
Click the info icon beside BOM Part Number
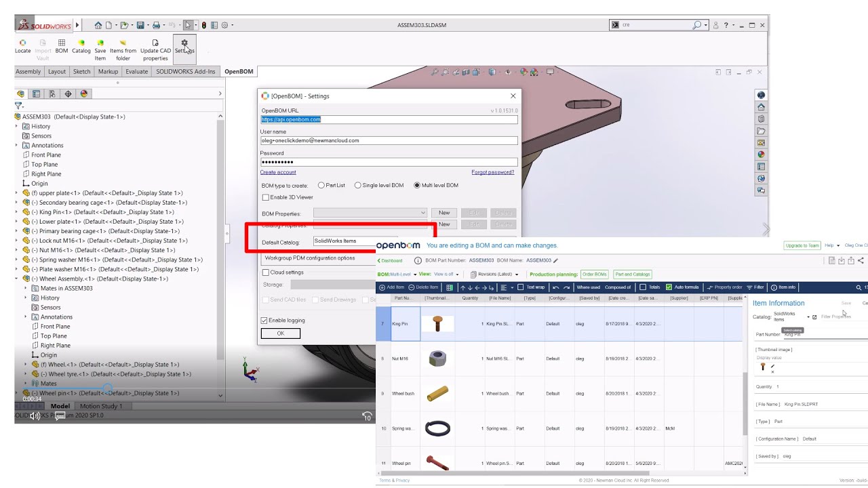(x=418, y=260)
